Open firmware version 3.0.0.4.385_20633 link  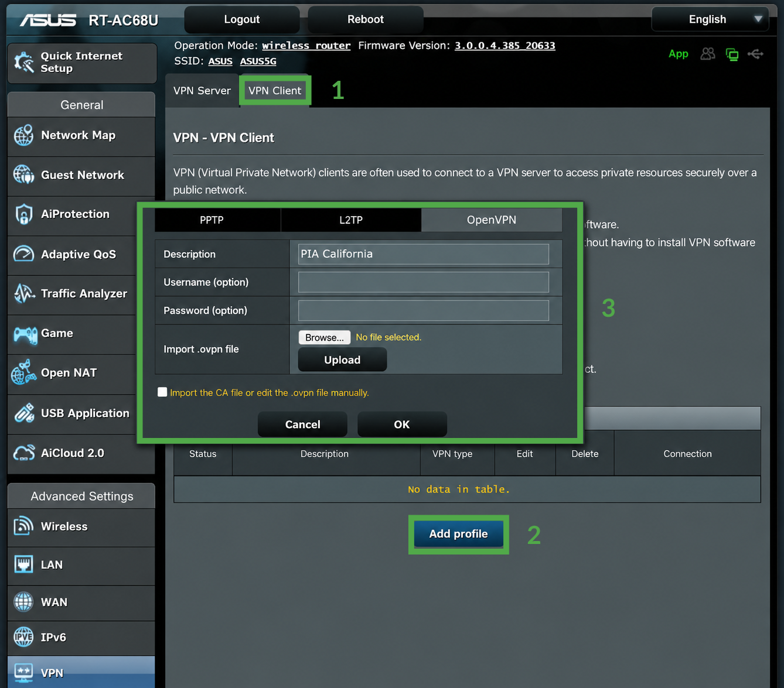505,46
